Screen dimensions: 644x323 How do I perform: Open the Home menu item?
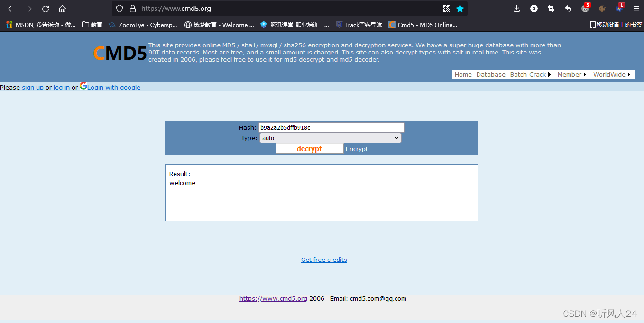click(463, 75)
